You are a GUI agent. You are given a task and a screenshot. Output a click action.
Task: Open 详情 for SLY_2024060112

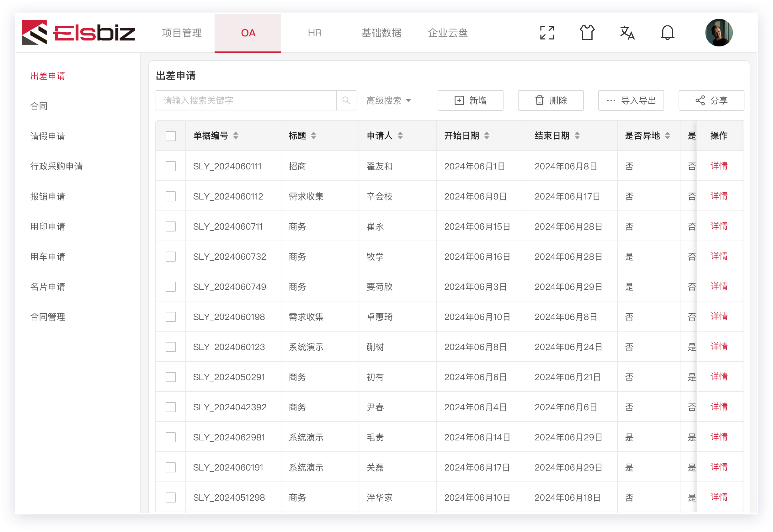tap(719, 196)
